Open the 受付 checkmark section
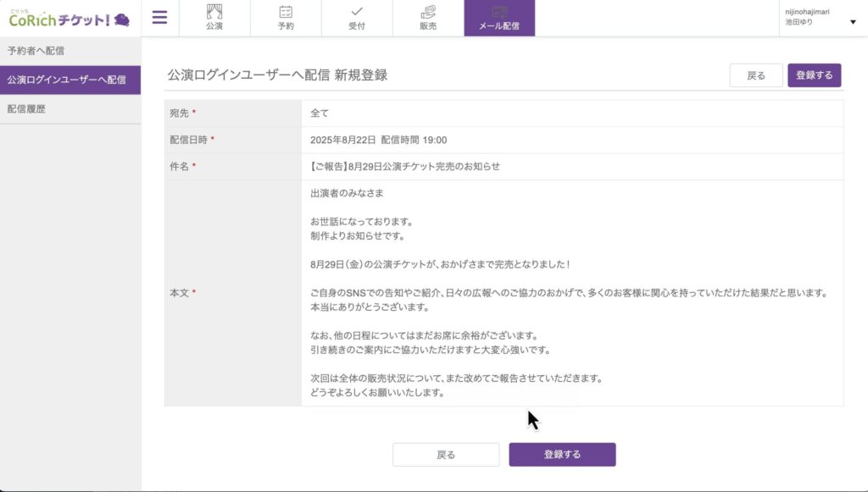 tap(357, 18)
